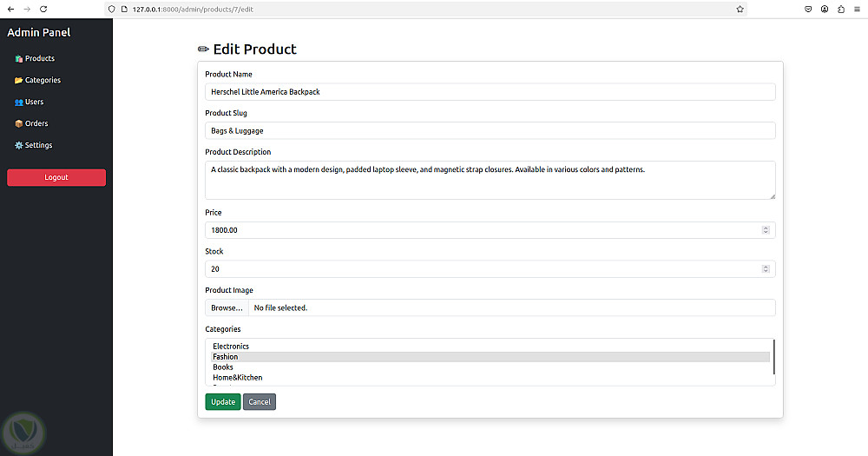The height and width of the screenshot is (456, 868).
Task: Click the Settings gear icon in sidebar
Action: pos(18,146)
